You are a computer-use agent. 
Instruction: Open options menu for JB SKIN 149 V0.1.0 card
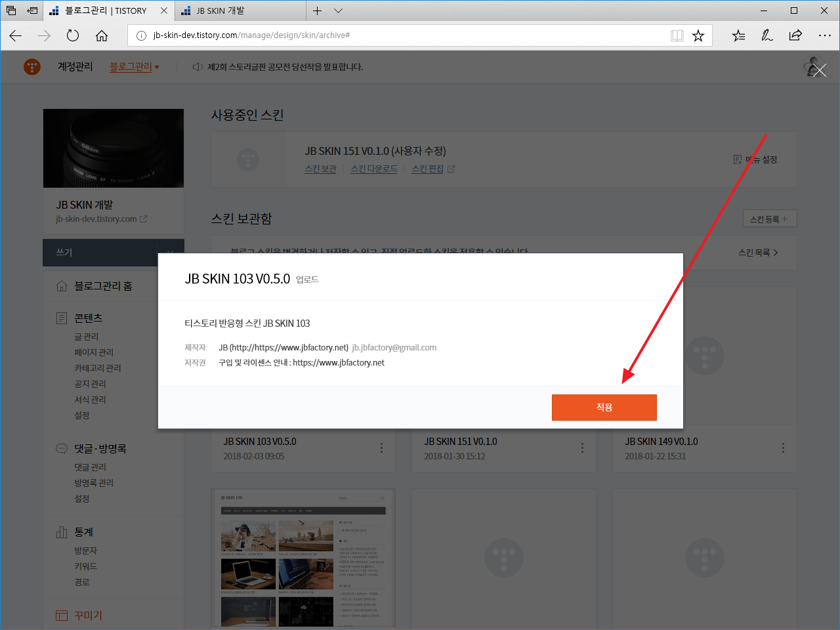click(783, 448)
